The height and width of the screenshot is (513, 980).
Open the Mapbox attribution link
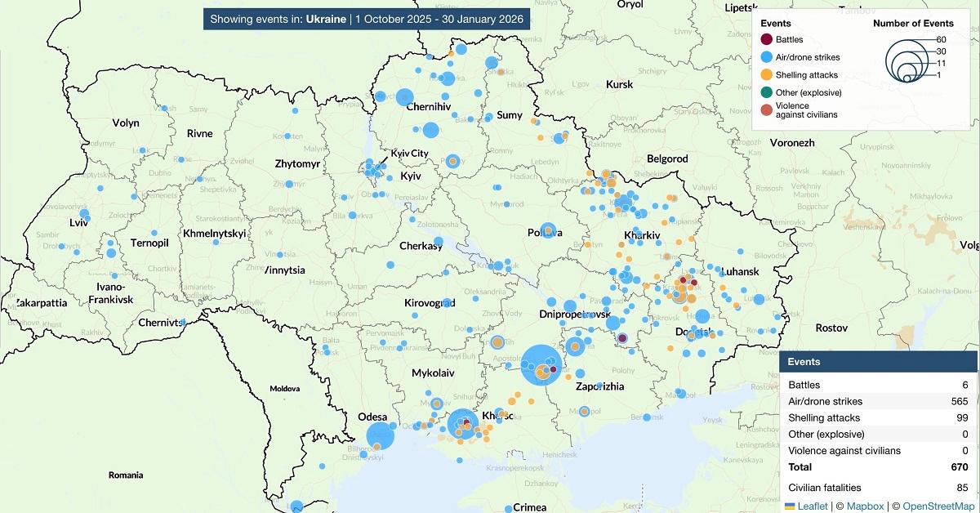(865, 506)
